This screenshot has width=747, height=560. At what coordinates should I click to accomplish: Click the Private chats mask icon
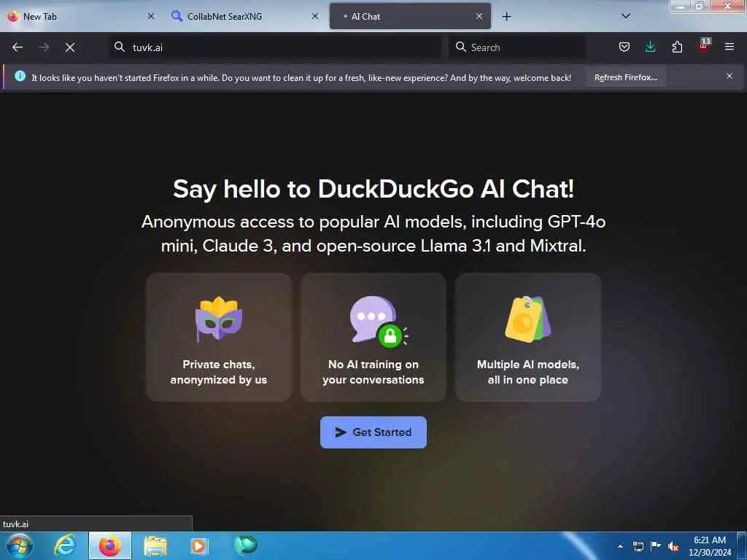tap(219, 319)
